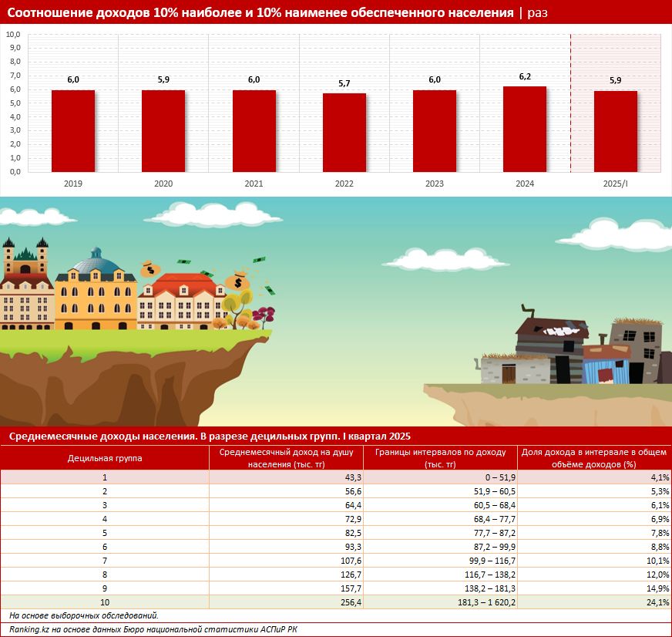The width and height of the screenshot is (672, 637).
Task: Click the 2021 axis label
Action: coord(254,184)
